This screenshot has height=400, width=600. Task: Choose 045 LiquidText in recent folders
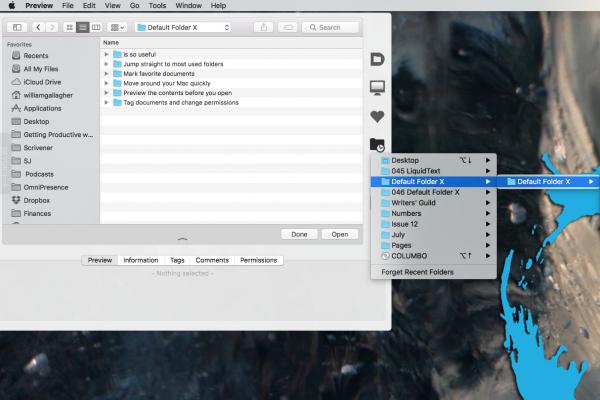(434, 171)
